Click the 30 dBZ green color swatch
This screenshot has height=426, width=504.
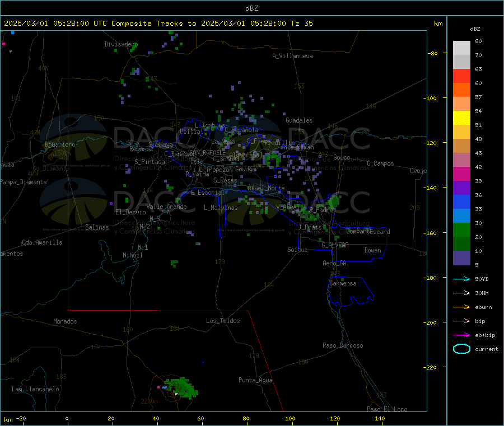click(x=461, y=230)
